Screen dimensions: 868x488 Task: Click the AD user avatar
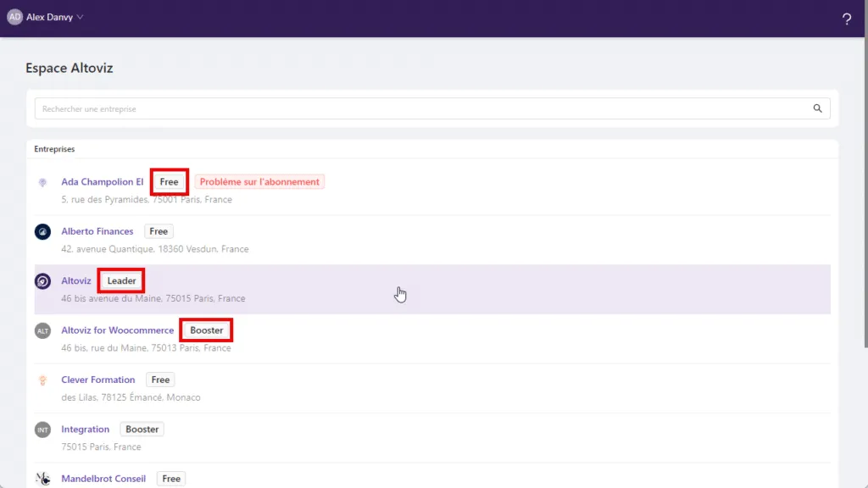(14, 17)
